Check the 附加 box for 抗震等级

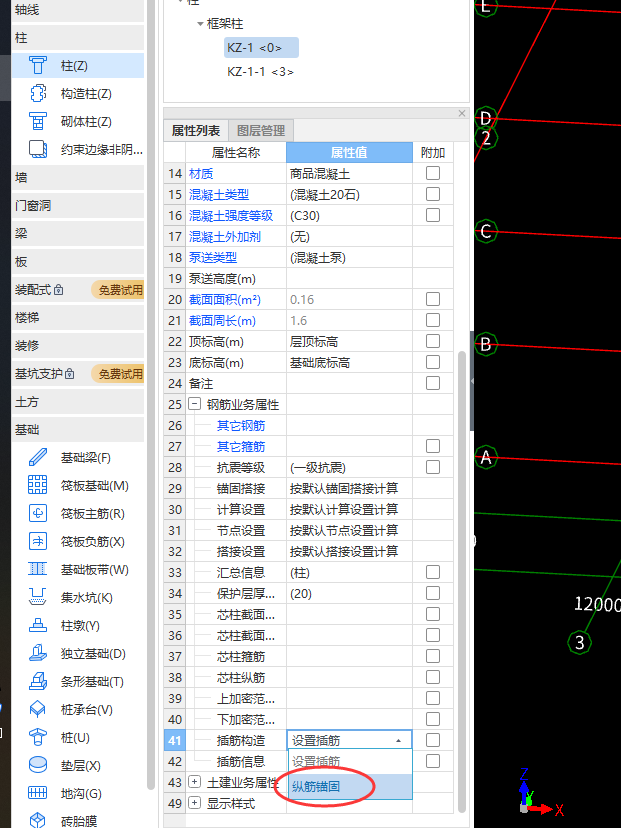tap(433, 467)
